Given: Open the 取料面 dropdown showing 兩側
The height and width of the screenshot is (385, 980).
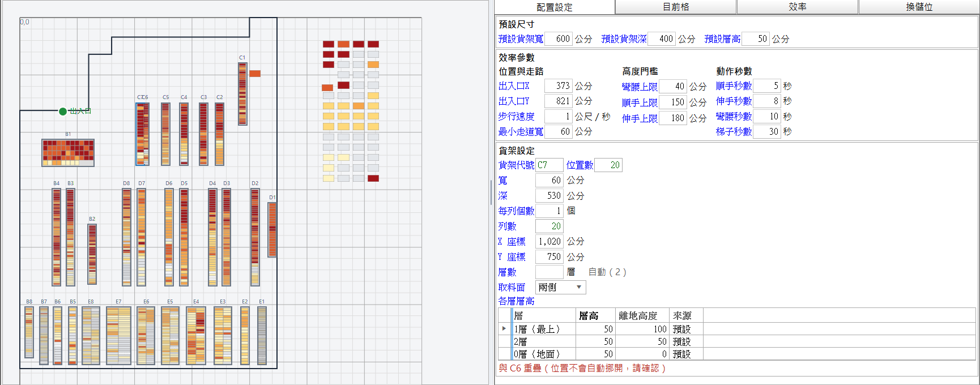Looking at the screenshot, I should [x=561, y=287].
